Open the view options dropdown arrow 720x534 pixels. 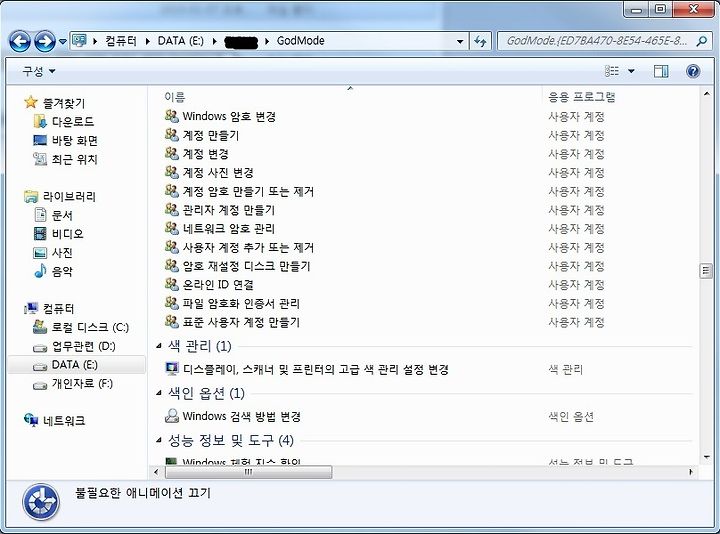(631, 71)
